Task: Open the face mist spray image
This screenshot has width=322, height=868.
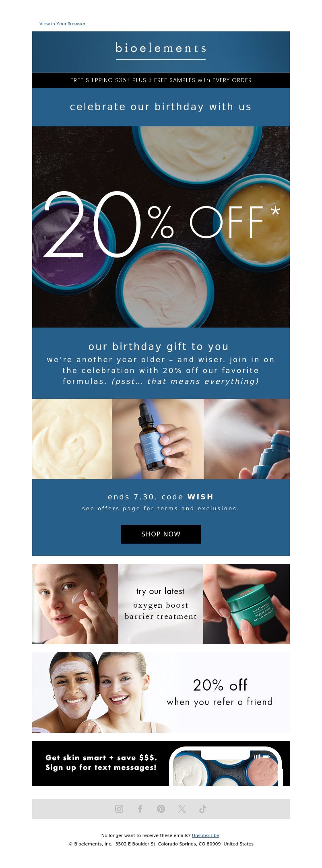Action: click(247, 439)
